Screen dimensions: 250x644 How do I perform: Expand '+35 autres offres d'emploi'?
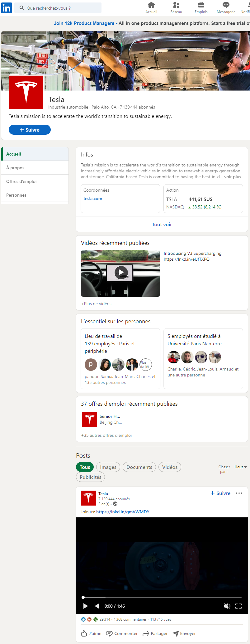point(106,435)
